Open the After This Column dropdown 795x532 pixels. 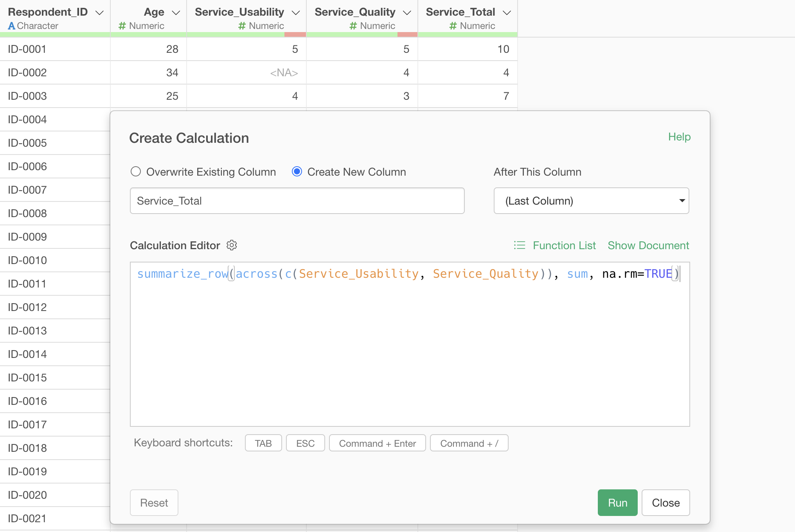[591, 201]
